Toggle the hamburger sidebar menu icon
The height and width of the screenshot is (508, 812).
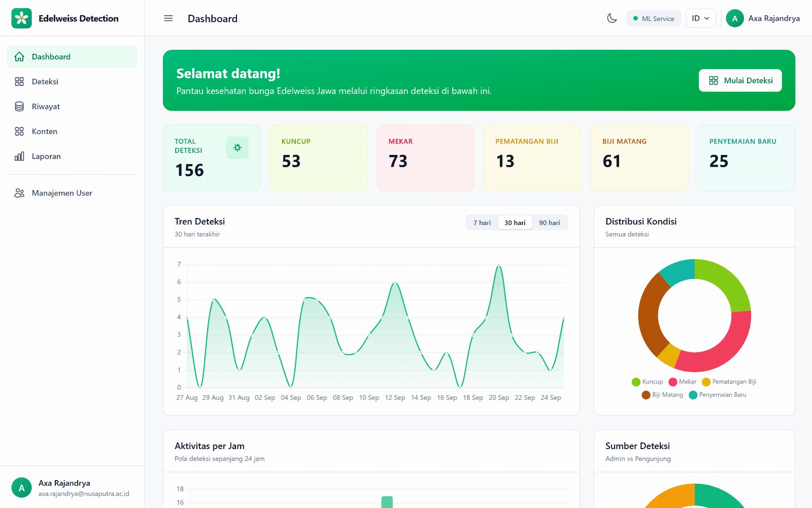pyautogui.click(x=168, y=18)
